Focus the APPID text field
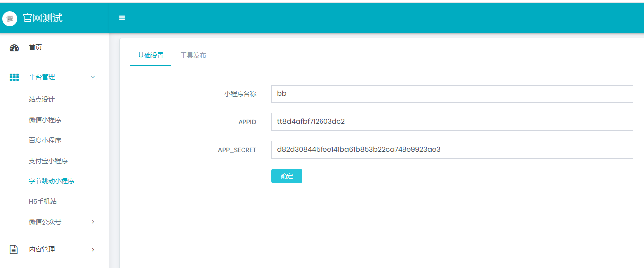The width and height of the screenshot is (644, 268). click(452, 122)
